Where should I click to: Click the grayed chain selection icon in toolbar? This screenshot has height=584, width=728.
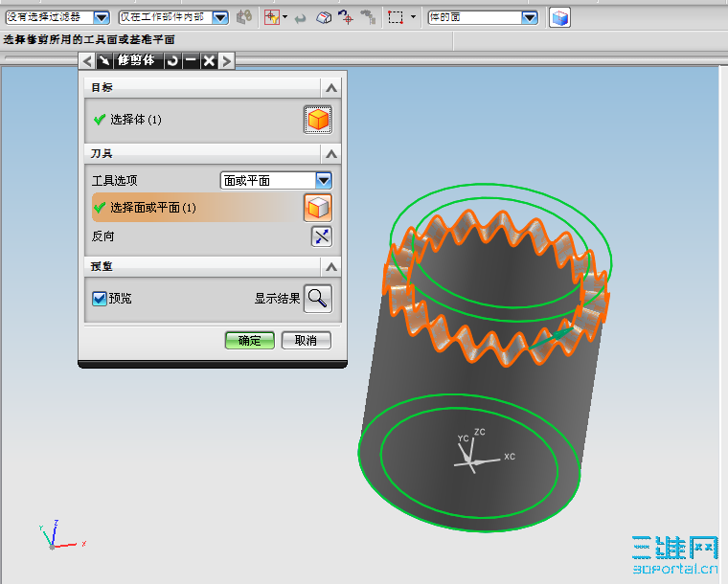(x=368, y=17)
